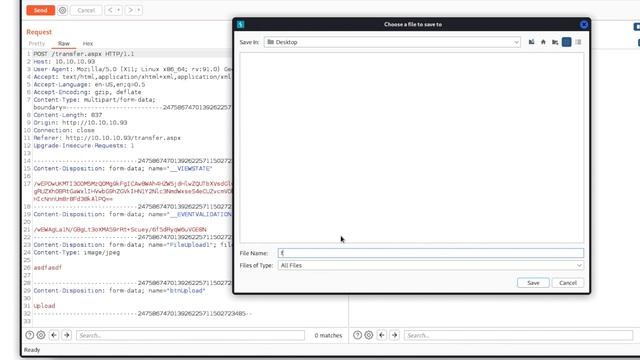This screenshot has width=640, height=360.
Task: Open request search settings gear icon
Action: [41, 335]
